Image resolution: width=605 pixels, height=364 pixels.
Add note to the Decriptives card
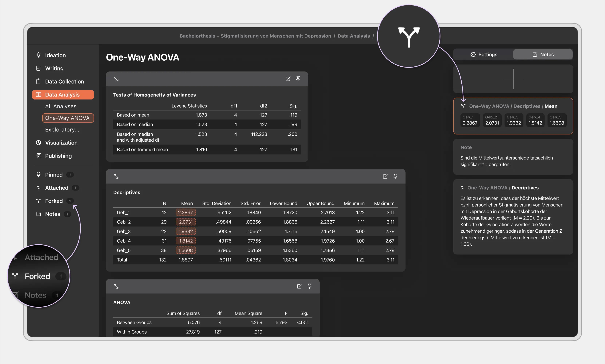click(385, 176)
